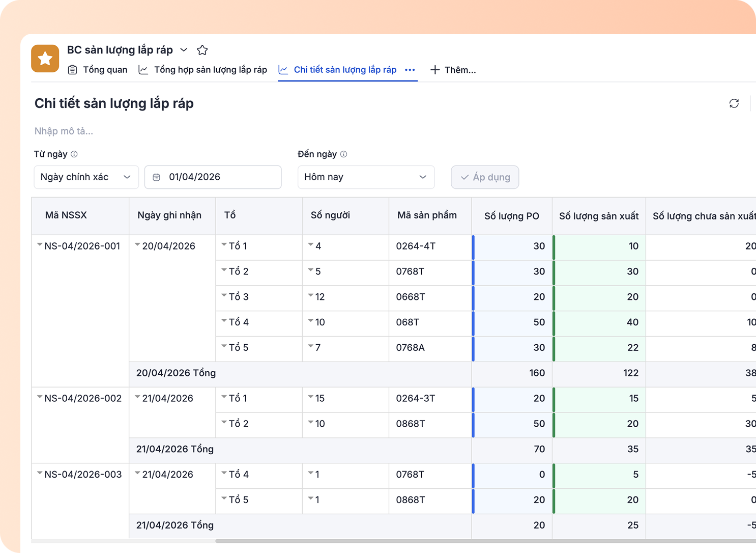
Task: Collapse NS-04/2026-001 group row
Action: pyautogui.click(x=40, y=245)
